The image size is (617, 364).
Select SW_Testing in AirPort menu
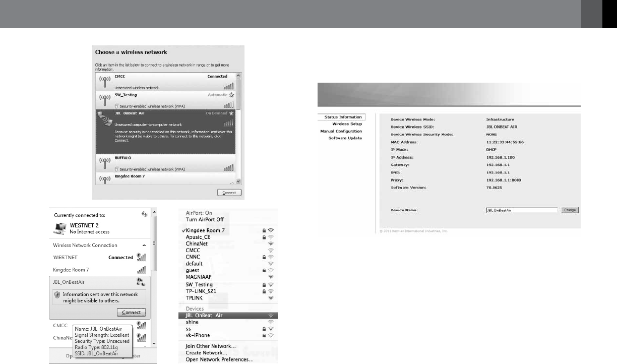(228, 285)
